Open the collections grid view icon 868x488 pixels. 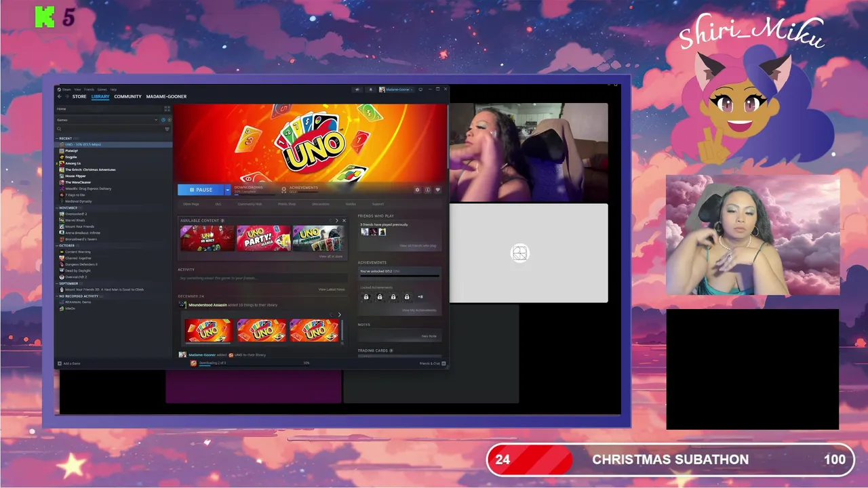pyautogui.click(x=167, y=108)
